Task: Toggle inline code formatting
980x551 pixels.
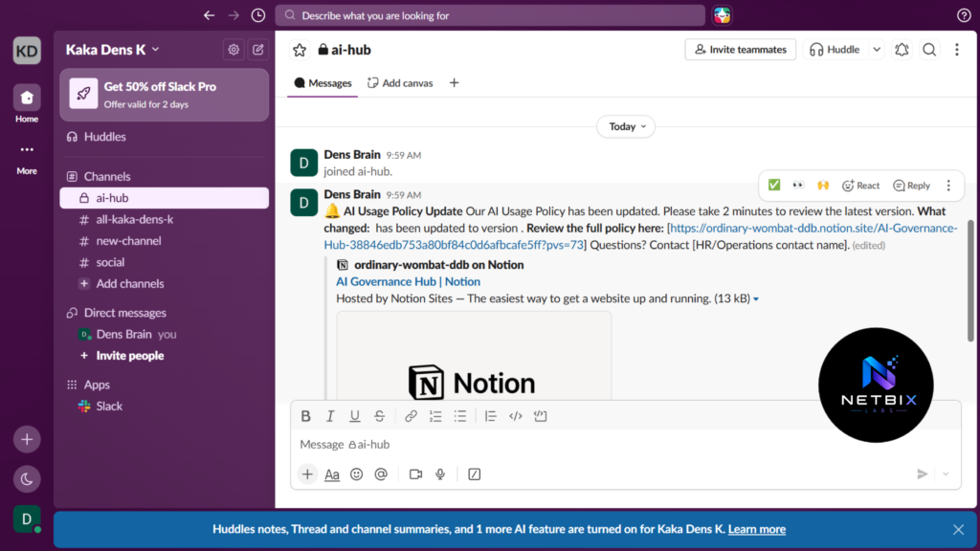Action: (516, 416)
